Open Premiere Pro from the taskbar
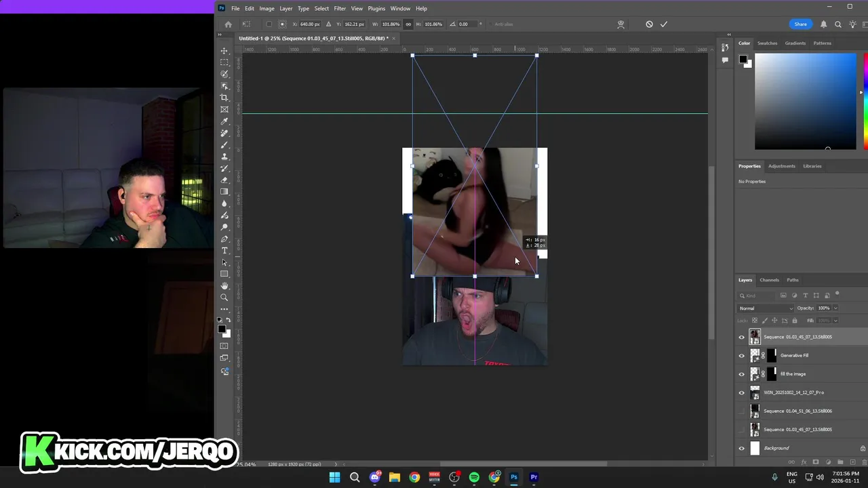 click(x=534, y=477)
